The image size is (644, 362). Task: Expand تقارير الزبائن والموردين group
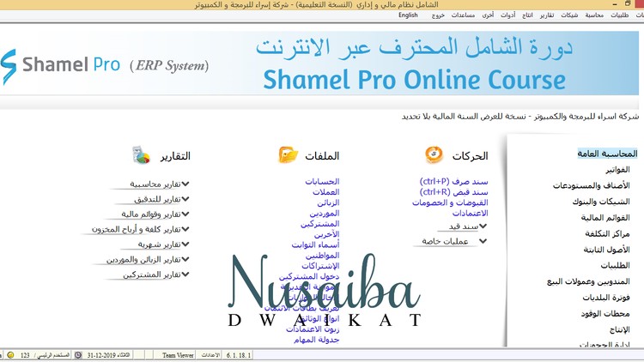[185, 259]
